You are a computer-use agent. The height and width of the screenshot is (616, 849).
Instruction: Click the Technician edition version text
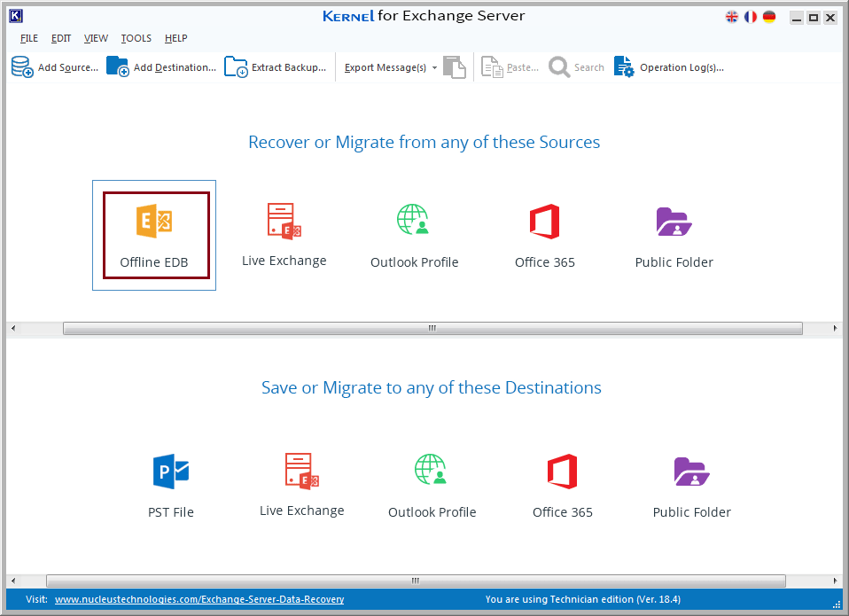pyautogui.click(x=583, y=599)
